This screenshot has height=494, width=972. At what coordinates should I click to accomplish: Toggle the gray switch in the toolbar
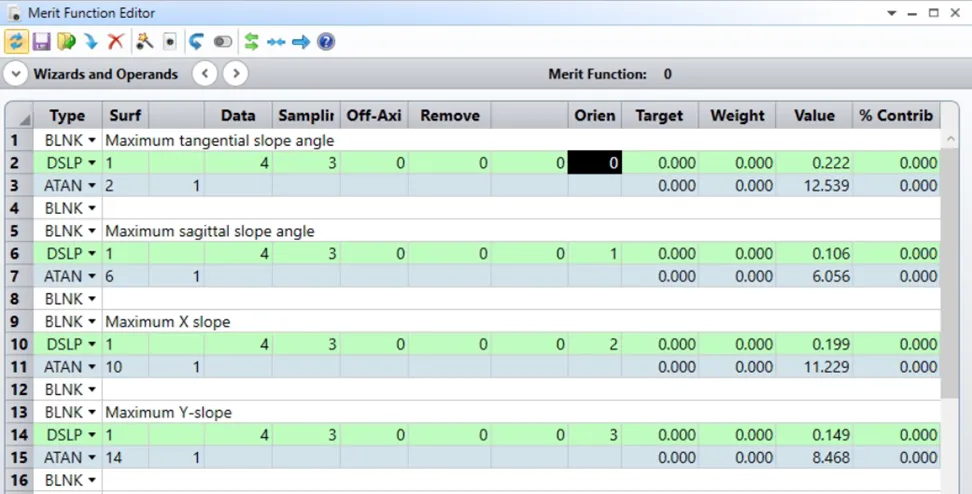222,42
